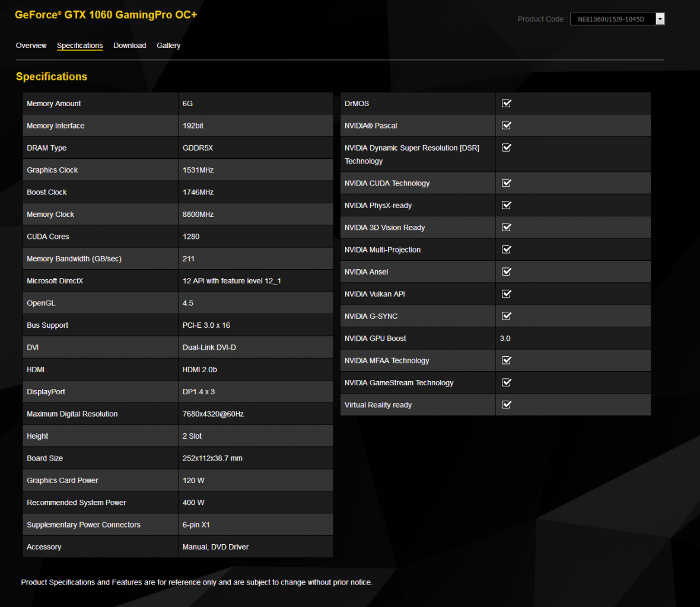Image resolution: width=700 pixels, height=607 pixels.
Task: Switch to the Gallery tab
Action: tap(168, 46)
